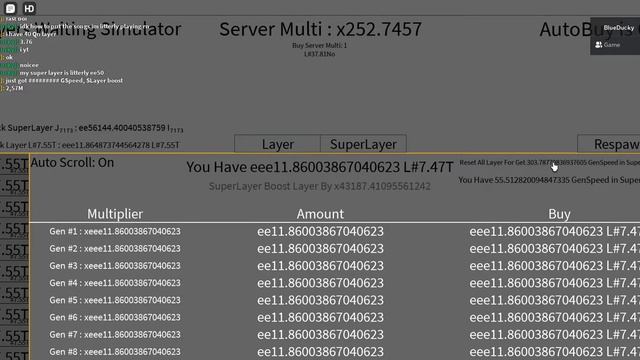Toggle the AutoBuy setting
The image size is (640, 360).
(589, 29)
